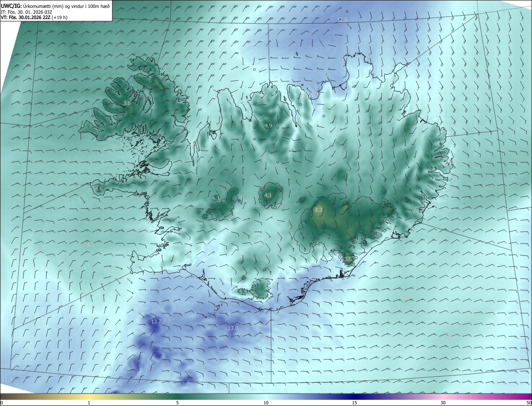The width and height of the screenshot is (532, 406).
Task: Click the 8.0 value west of Iceland
Action: (91, 245)
